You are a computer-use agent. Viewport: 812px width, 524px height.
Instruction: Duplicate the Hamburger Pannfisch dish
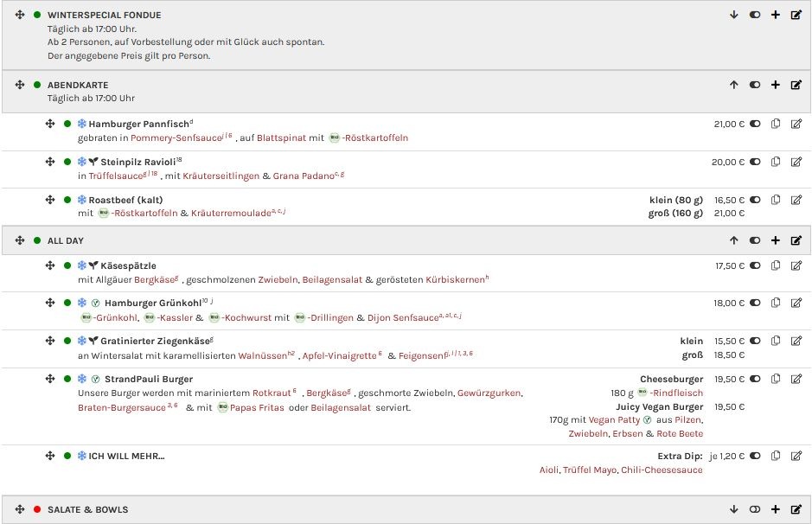[776, 124]
